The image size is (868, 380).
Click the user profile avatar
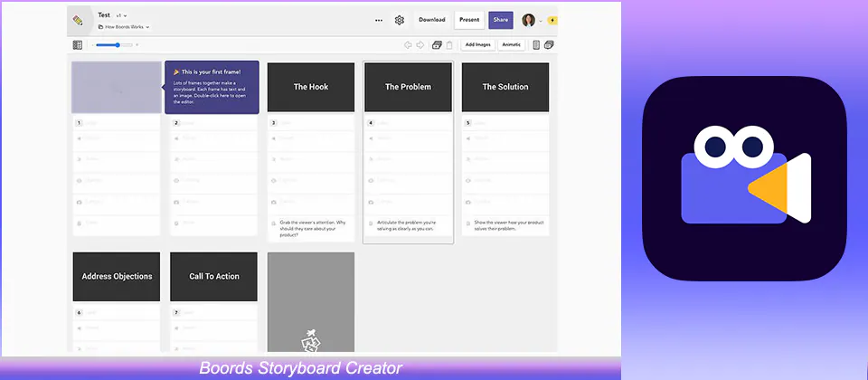[x=529, y=21]
